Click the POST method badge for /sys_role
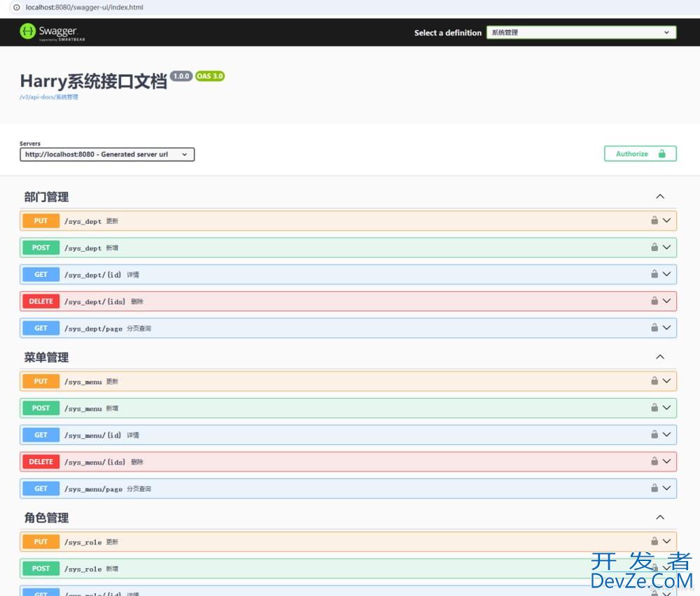 coord(41,568)
